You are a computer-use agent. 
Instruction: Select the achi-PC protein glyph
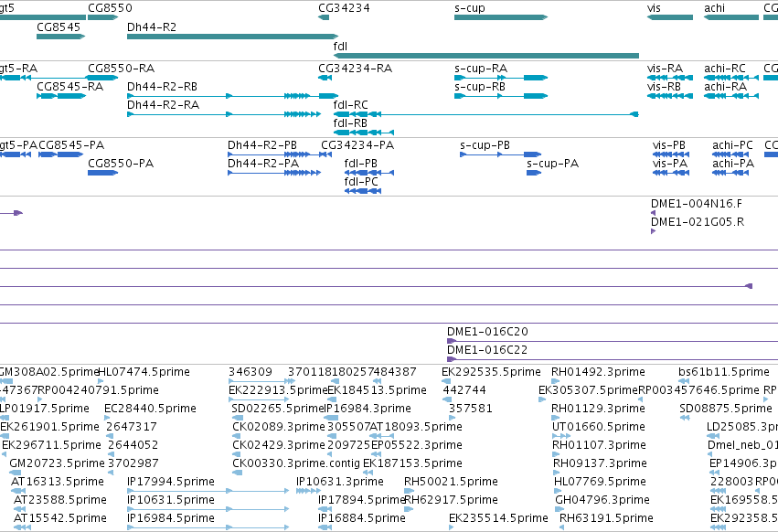(730, 154)
